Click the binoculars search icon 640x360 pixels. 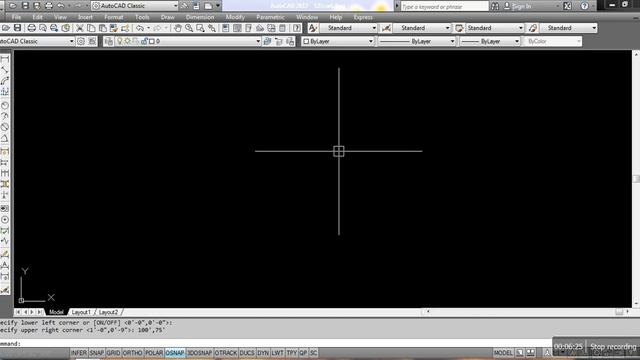495,6
